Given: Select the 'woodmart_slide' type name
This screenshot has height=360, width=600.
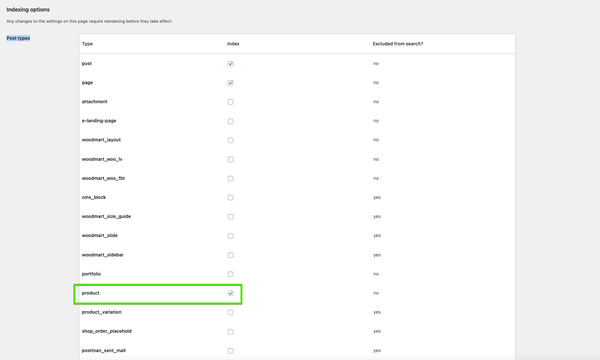Looking at the screenshot, I should tap(99, 236).
